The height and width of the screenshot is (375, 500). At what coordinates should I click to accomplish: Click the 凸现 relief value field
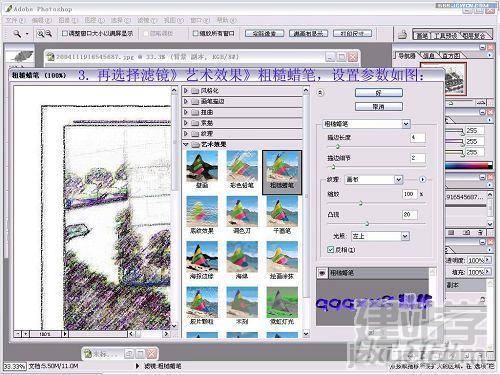click(x=409, y=215)
